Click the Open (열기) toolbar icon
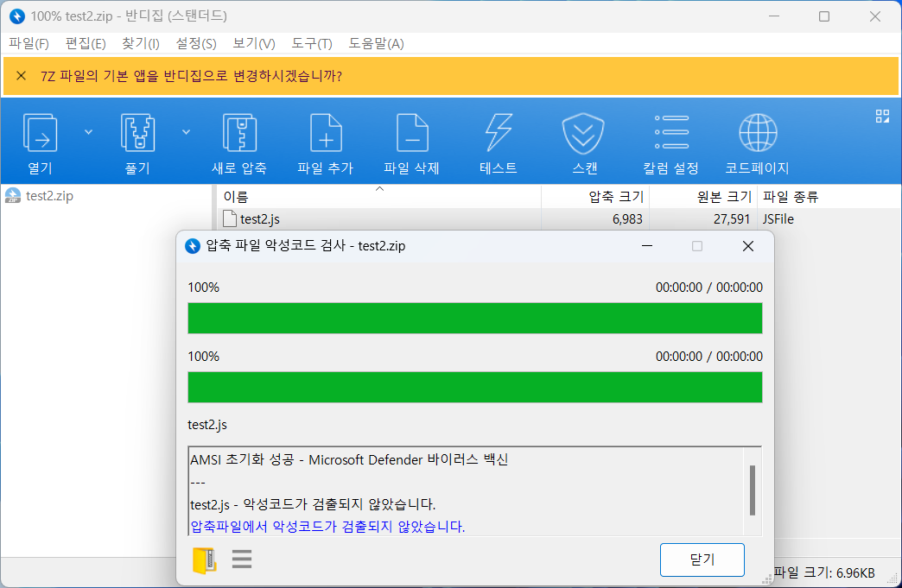Image resolution: width=902 pixels, height=588 pixels. [x=40, y=134]
